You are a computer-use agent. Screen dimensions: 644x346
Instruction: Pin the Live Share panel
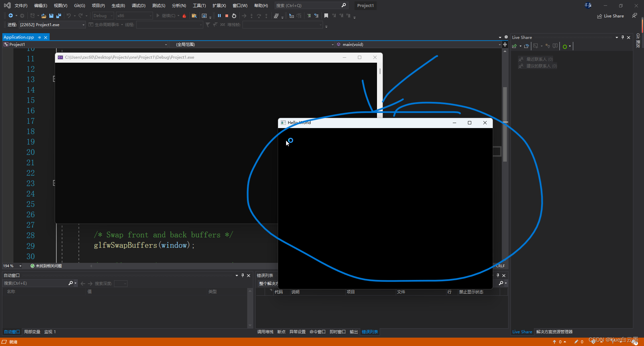(x=623, y=38)
